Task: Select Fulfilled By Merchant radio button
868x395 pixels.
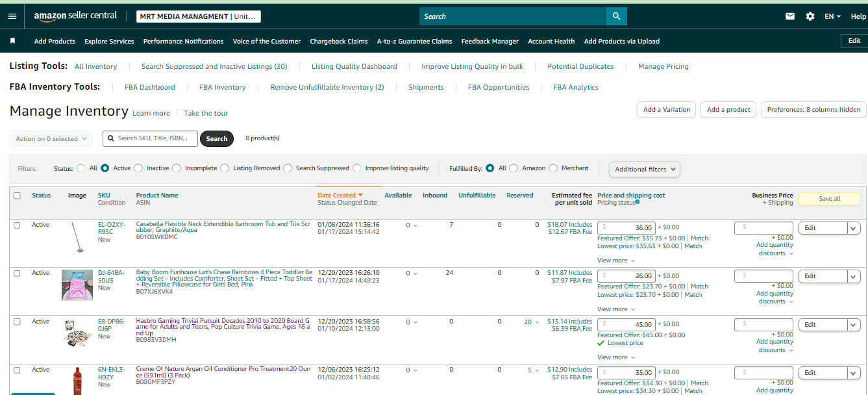Action: point(553,168)
